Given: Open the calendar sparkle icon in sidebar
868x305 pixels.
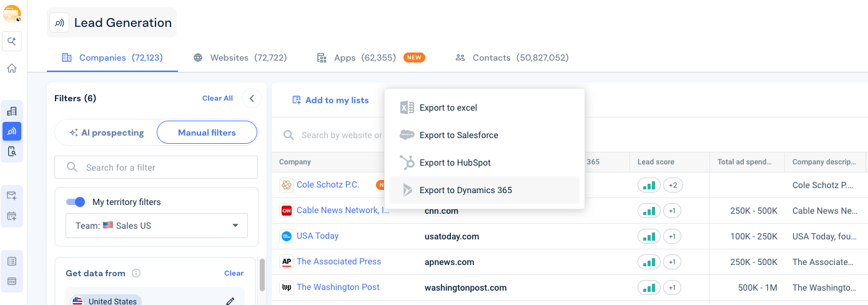Looking at the screenshot, I should coord(12,216).
